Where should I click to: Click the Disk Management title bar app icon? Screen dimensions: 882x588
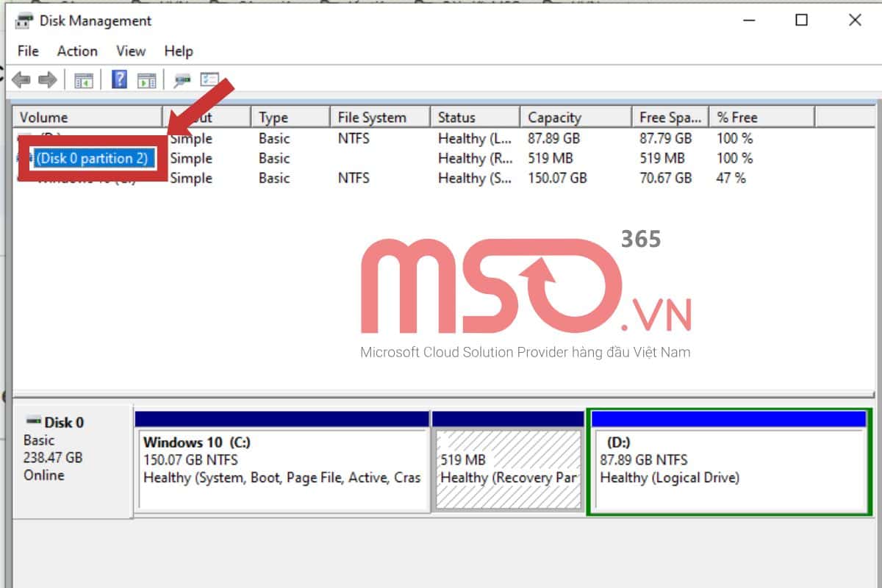24,21
